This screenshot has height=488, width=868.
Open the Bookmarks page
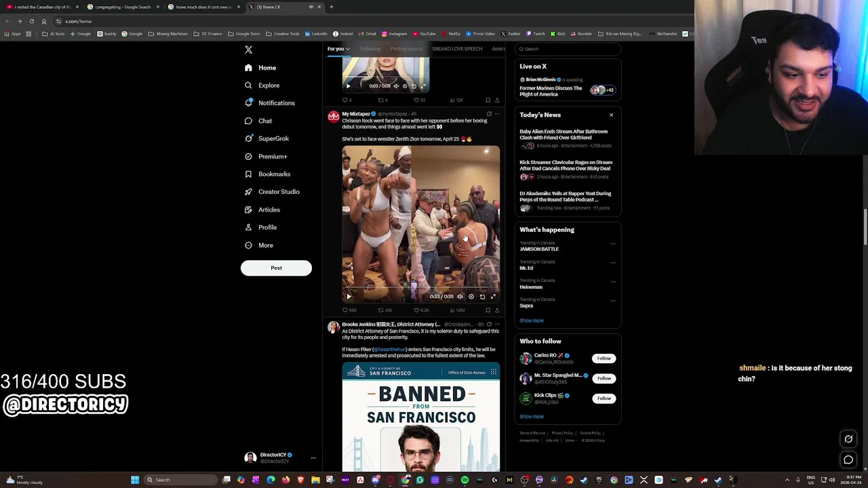tap(267, 174)
